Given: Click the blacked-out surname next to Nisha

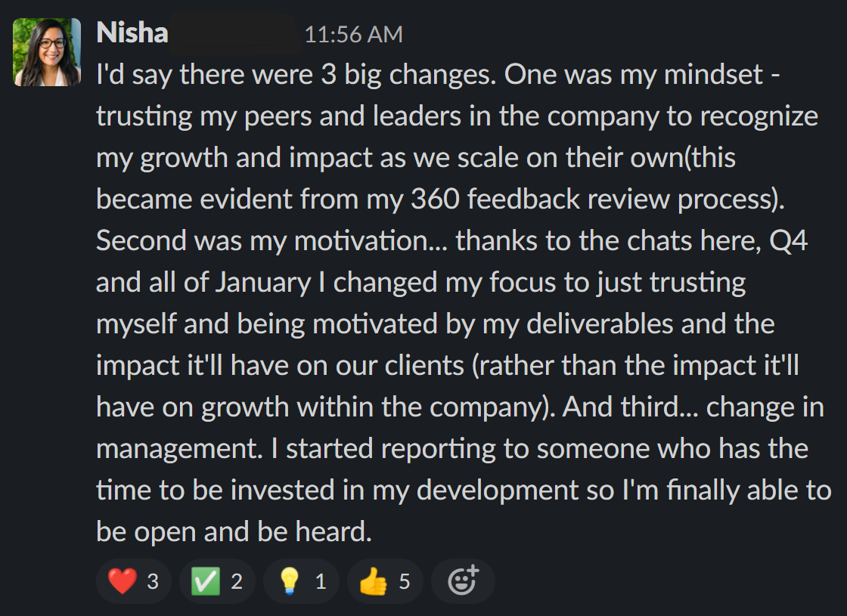Looking at the screenshot, I should [236, 34].
